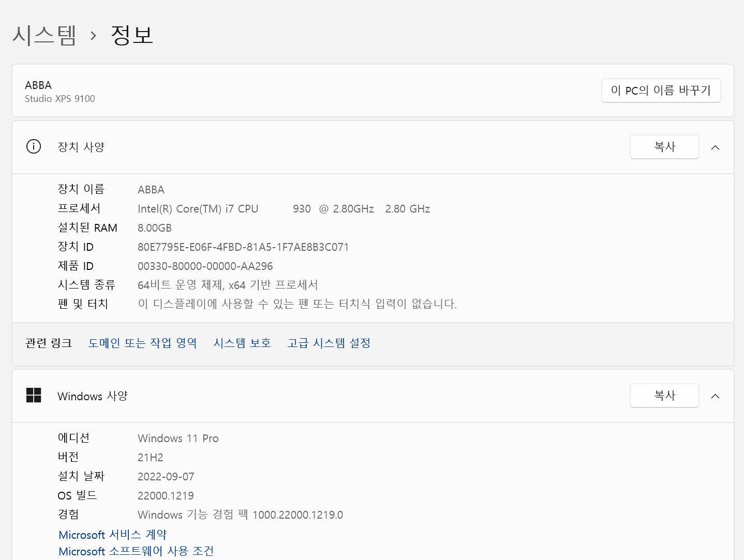Click pen and touch value text

tap(297, 304)
